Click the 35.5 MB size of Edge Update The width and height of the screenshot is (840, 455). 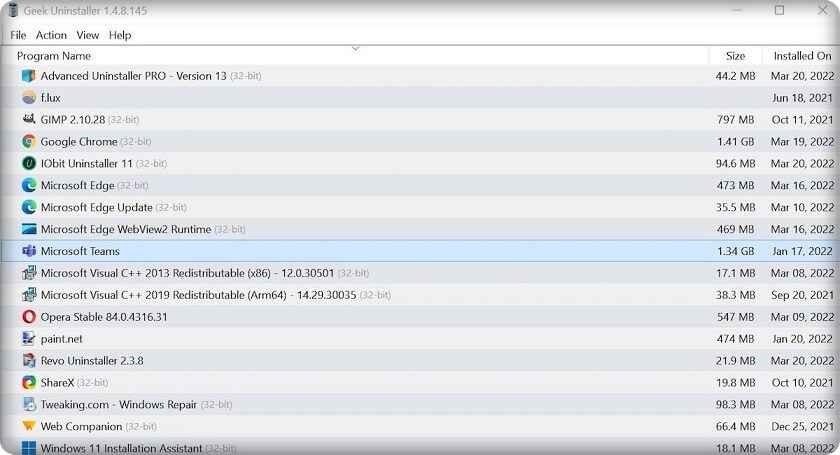[736, 207]
